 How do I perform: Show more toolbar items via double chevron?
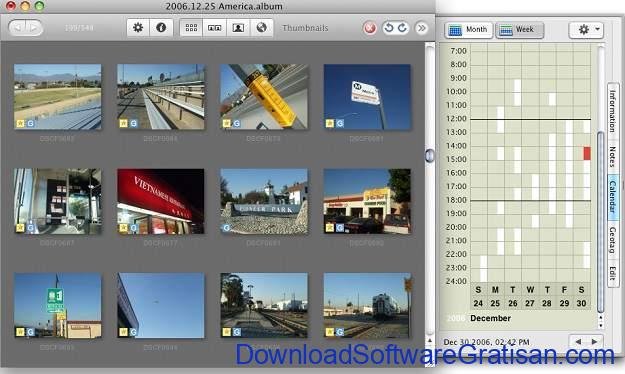pos(422,28)
